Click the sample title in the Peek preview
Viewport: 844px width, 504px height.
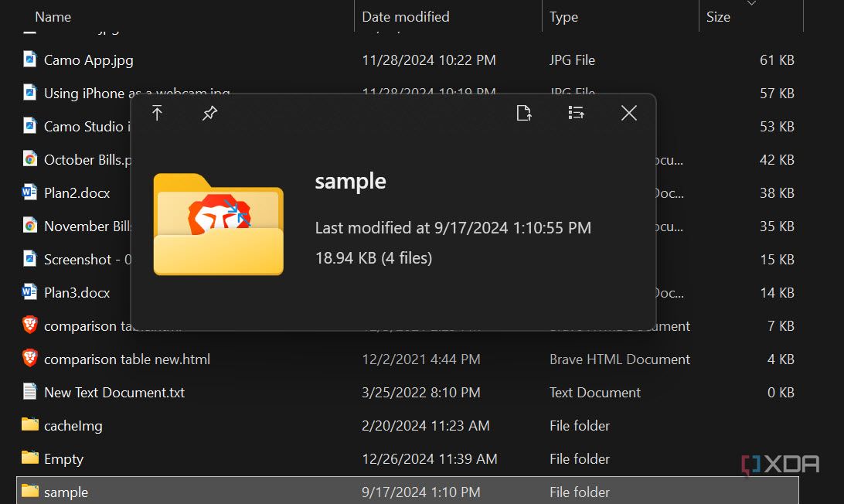coord(350,182)
